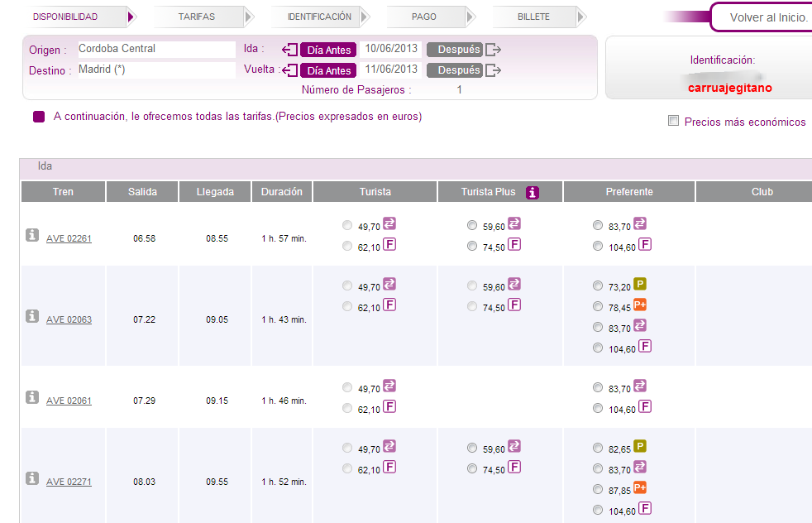The image size is (812, 523).
Task: Click the purple square bullet before tarifas notice
Action: pos(39,117)
